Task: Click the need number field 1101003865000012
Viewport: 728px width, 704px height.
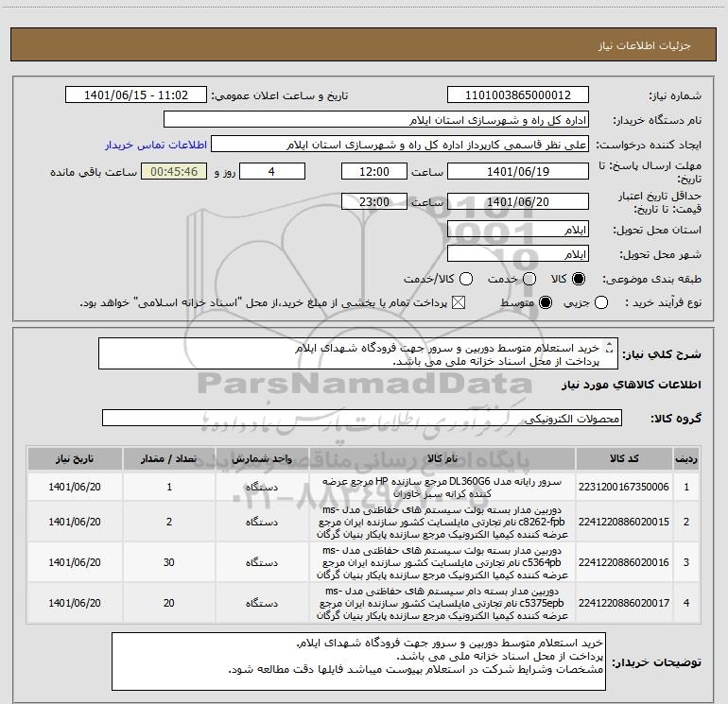Action: tap(518, 95)
